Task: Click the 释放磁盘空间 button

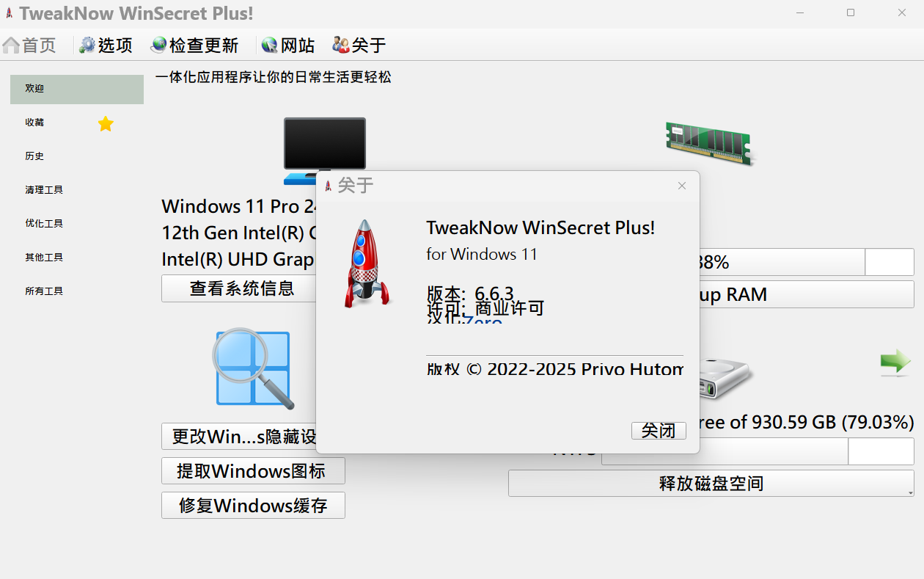Action: click(711, 484)
